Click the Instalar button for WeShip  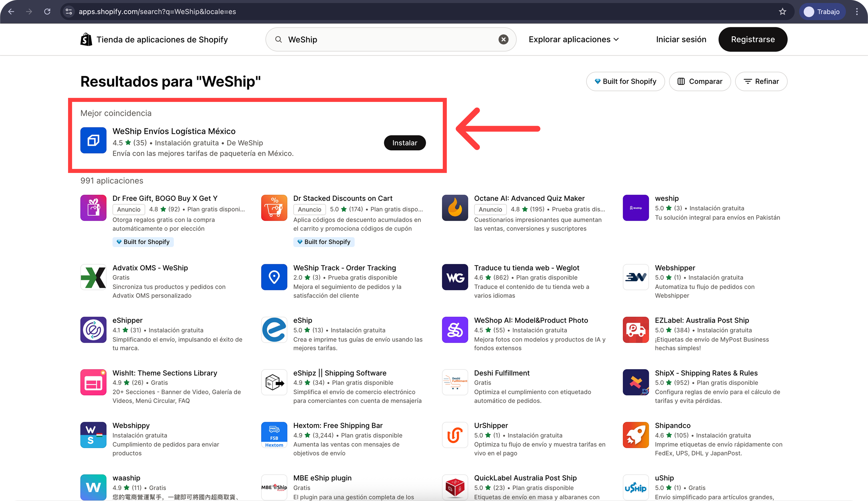(405, 143)
